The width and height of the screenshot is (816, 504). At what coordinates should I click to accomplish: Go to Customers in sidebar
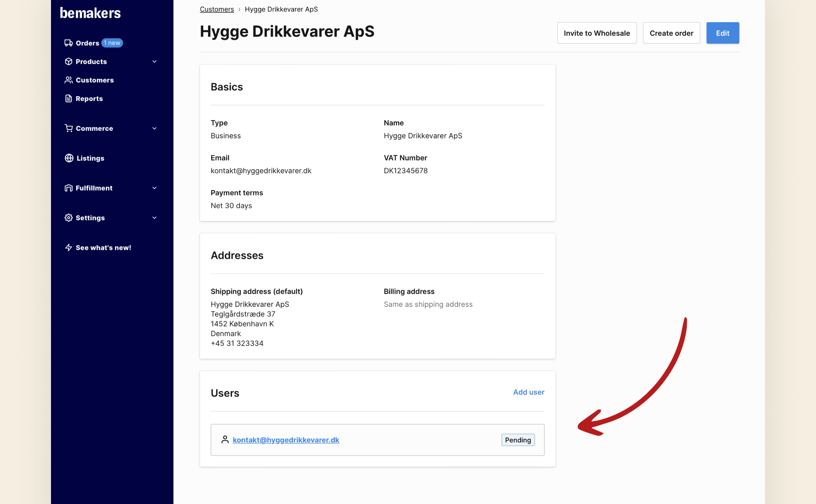click(94, 80)
